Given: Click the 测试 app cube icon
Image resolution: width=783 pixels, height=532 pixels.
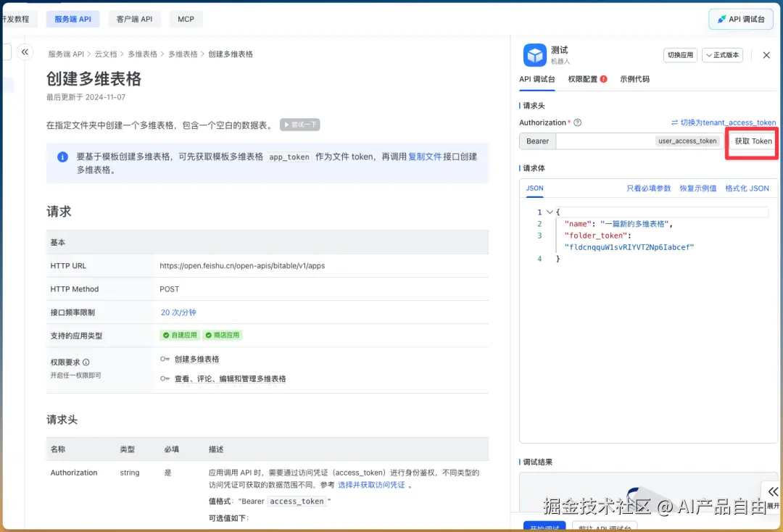Looking at the screenshot, I should pos(535,55).
